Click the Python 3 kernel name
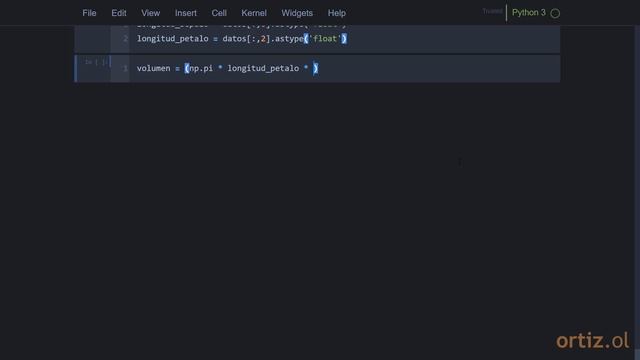This screenshot has height=360, width=640. pos(529,13)
